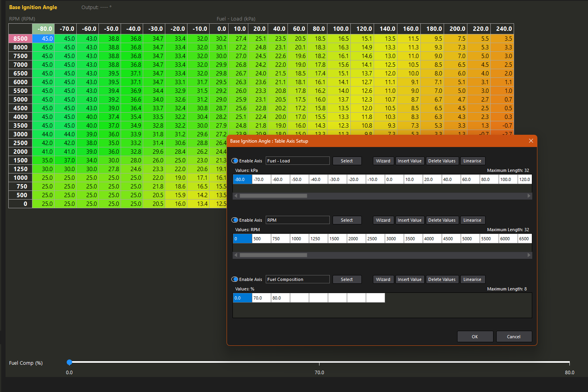Linearise the RPM axis values

click(x=472, y=220)
